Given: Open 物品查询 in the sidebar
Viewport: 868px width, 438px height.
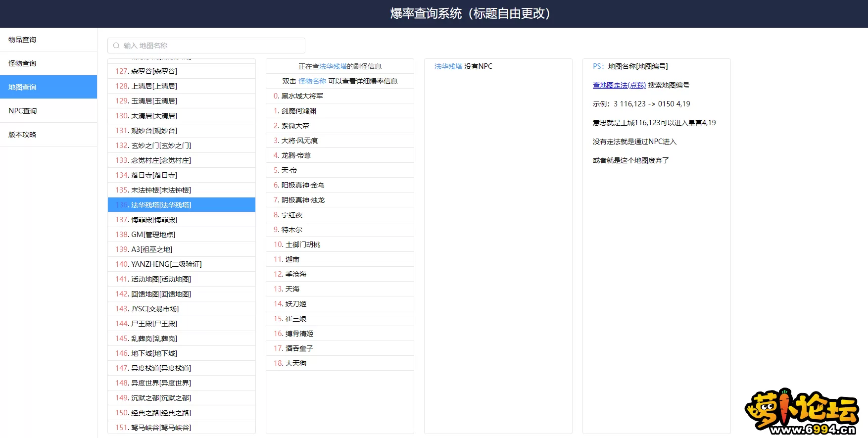Looking at the screenshot, I should 48,40.
